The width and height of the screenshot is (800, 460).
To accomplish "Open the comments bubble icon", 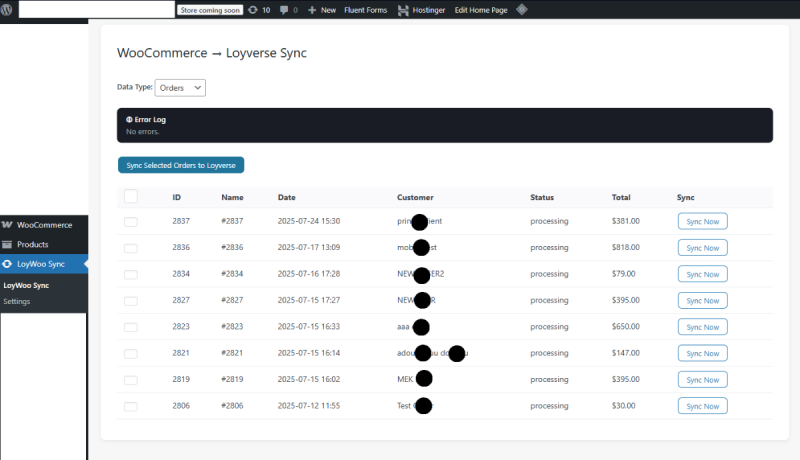I will (x=285, y=9).
